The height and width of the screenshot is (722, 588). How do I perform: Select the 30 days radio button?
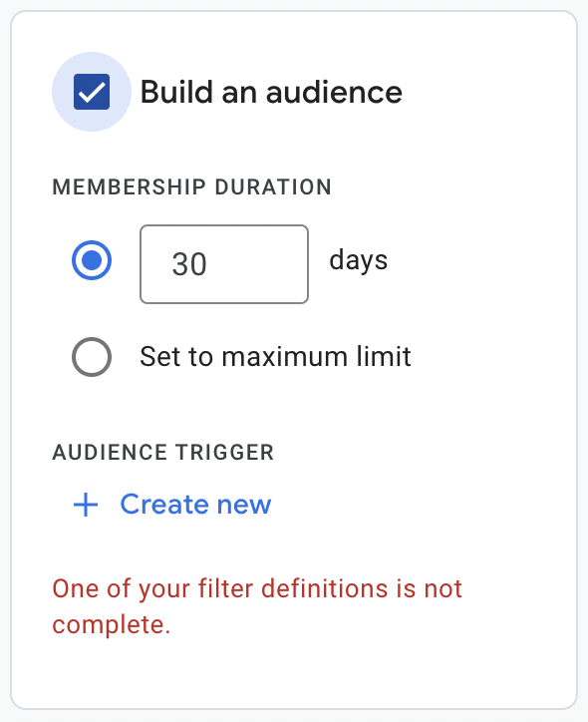92,260
